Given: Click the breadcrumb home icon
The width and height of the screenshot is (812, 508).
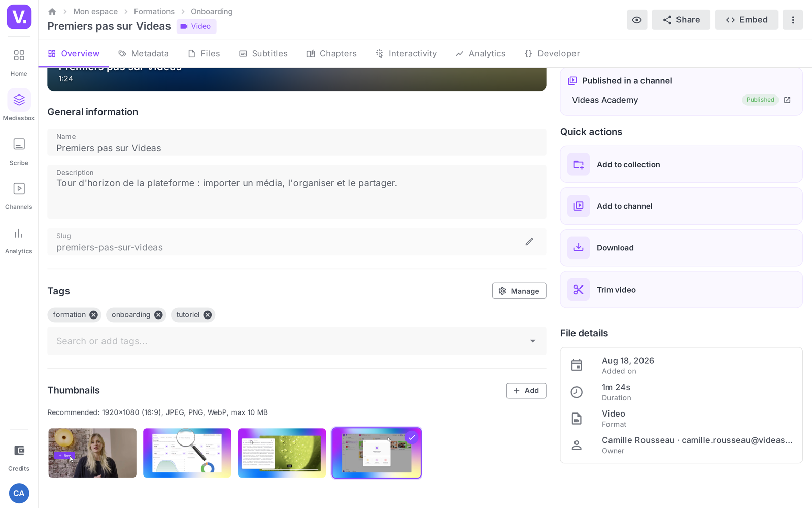Looking at the screenshot, I should [52, 11].
